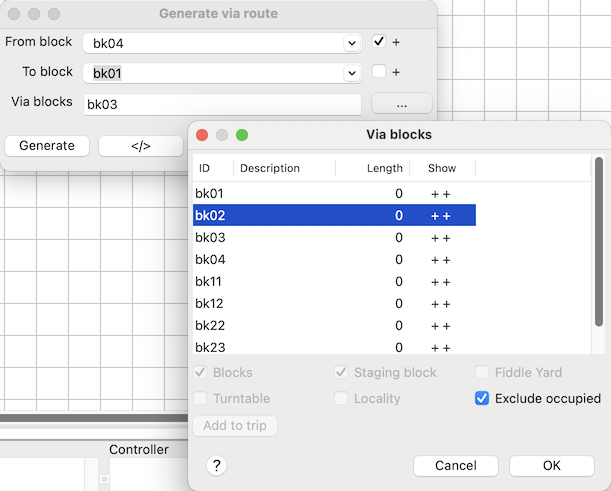Click the Description column header
611x491 pixels.
coord(284,168)
